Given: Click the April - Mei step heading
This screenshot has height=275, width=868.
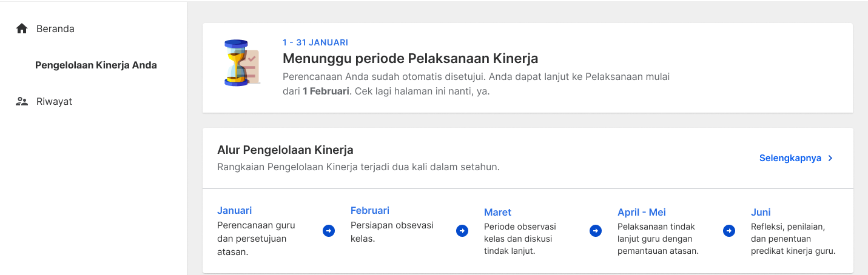Looking at the screenshot, I should click(642, 213).
